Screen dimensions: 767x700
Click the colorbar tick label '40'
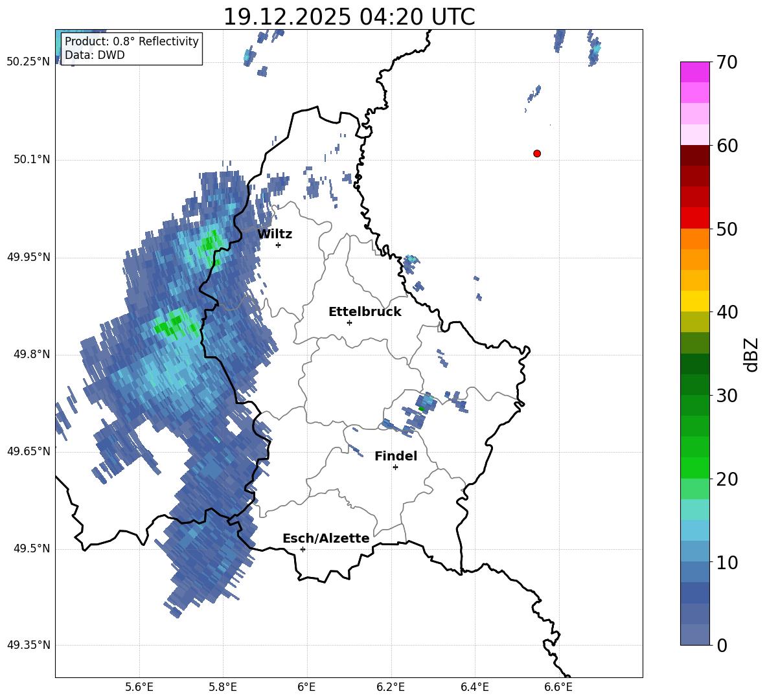coord(727,312)
